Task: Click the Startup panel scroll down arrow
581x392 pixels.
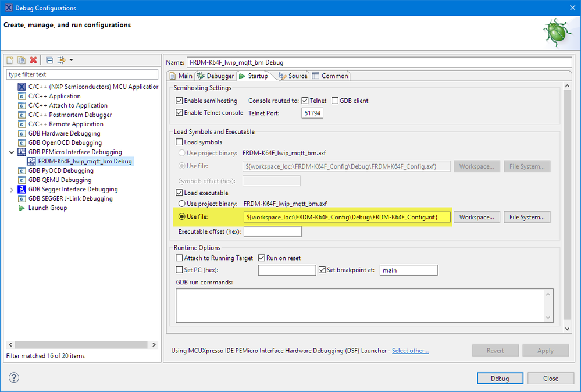Action: [567, 329]
